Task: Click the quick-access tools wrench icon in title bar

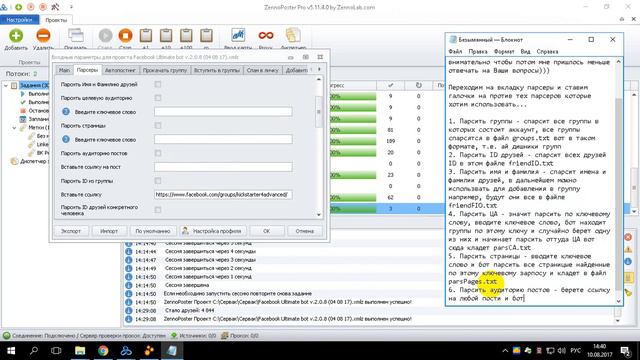Action: 56,7
